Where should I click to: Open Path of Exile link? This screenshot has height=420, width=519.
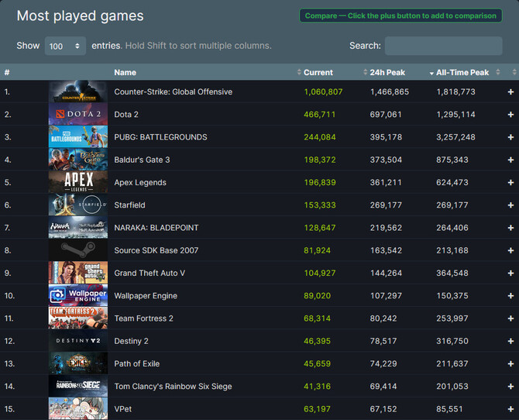(136, 363)
